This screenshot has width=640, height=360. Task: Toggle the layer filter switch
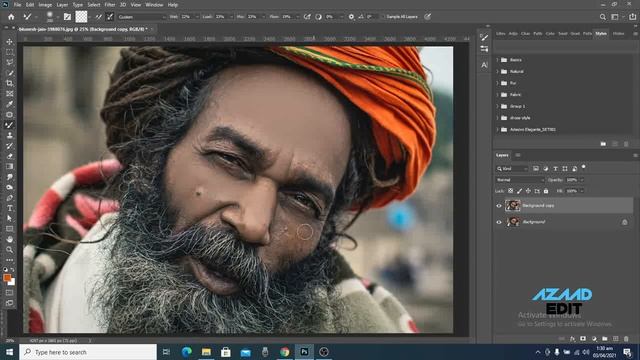point(583,167)
